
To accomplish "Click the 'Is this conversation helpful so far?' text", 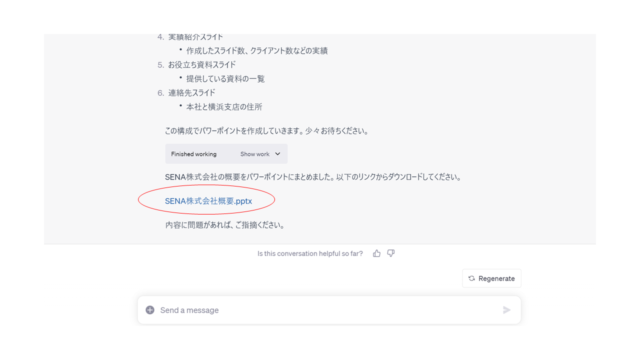I will tap(310, 253).
